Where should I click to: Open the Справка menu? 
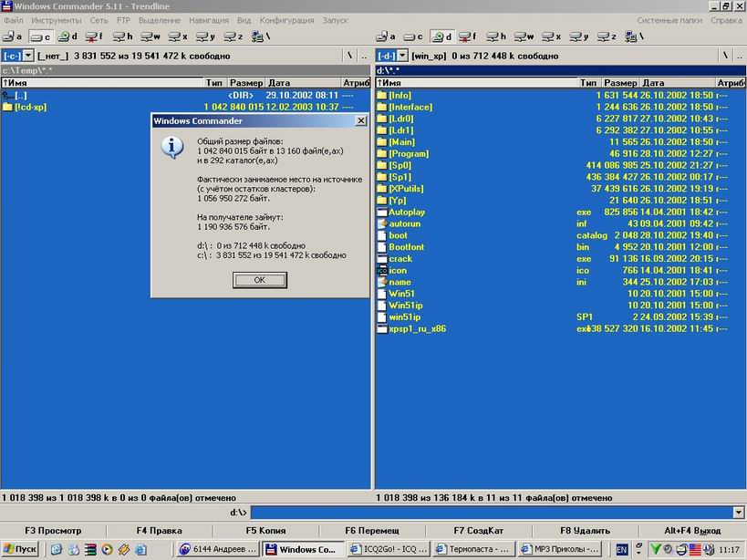[x=726, y=19]
